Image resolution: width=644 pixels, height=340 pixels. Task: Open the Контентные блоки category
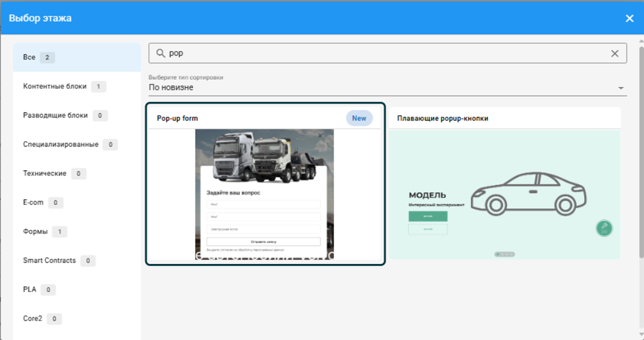[77, 87]
